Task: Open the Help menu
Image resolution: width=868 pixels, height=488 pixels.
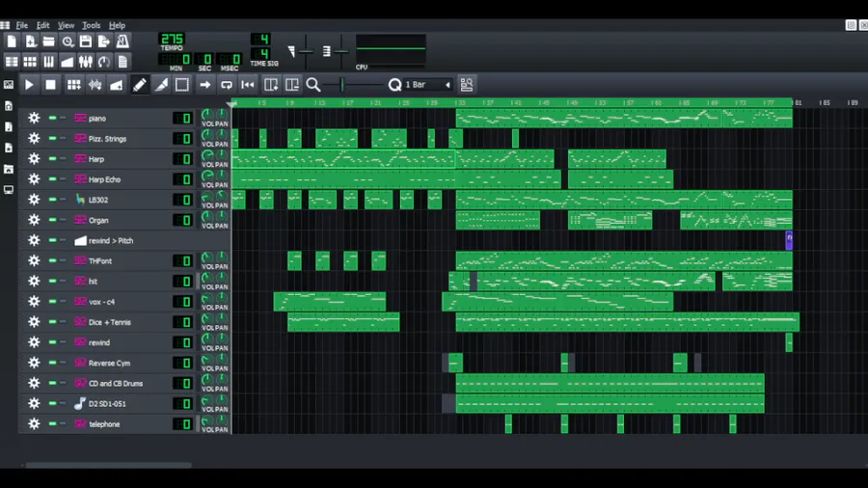Action: point(117,25)
